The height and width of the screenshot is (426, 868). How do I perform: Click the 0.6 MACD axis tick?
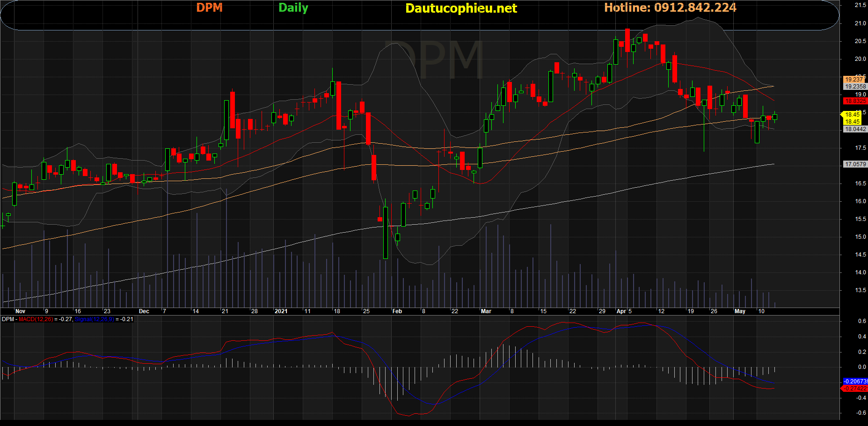pyautogui.click(x=862, y=321)
